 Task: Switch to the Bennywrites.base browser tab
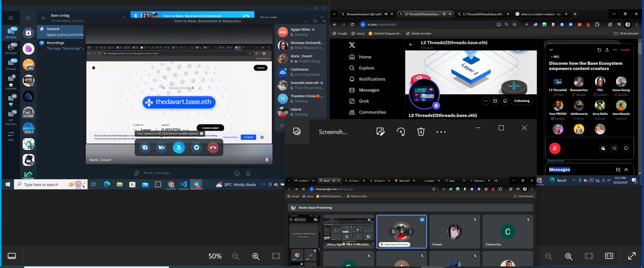364,14
